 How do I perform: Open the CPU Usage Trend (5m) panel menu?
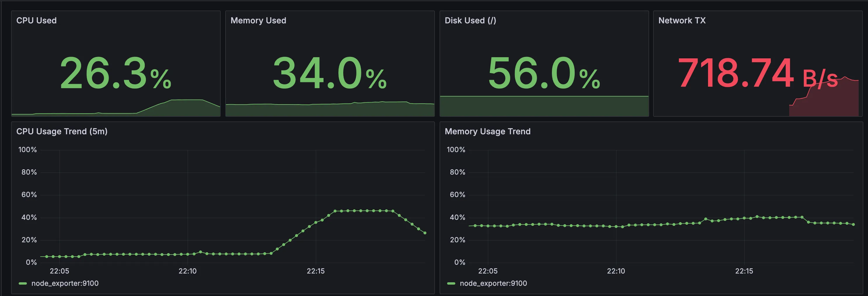62,131
